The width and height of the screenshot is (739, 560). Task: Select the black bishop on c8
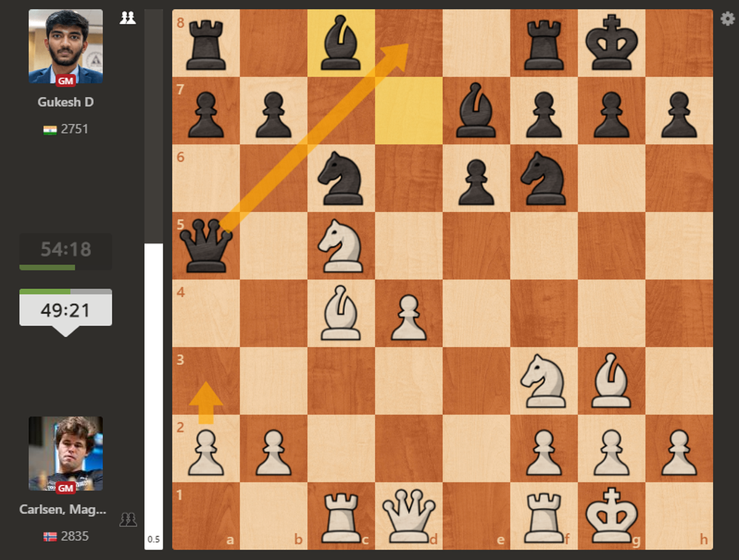pos(341,43)
